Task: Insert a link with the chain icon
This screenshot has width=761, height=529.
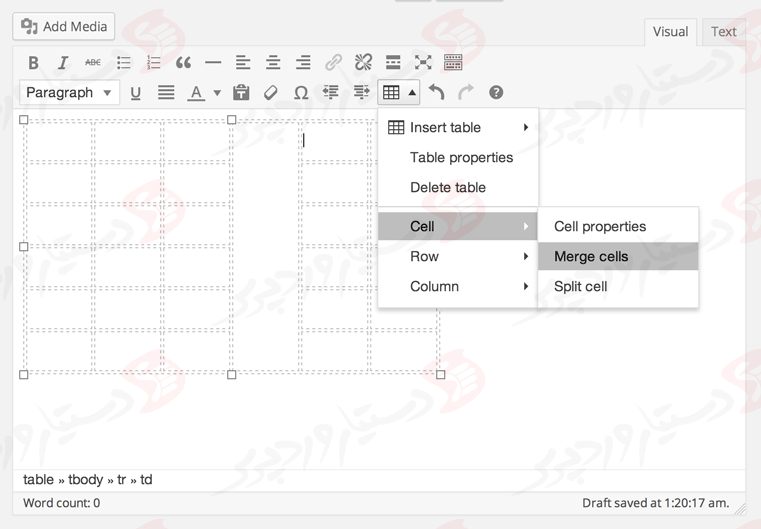Action: 333,62
